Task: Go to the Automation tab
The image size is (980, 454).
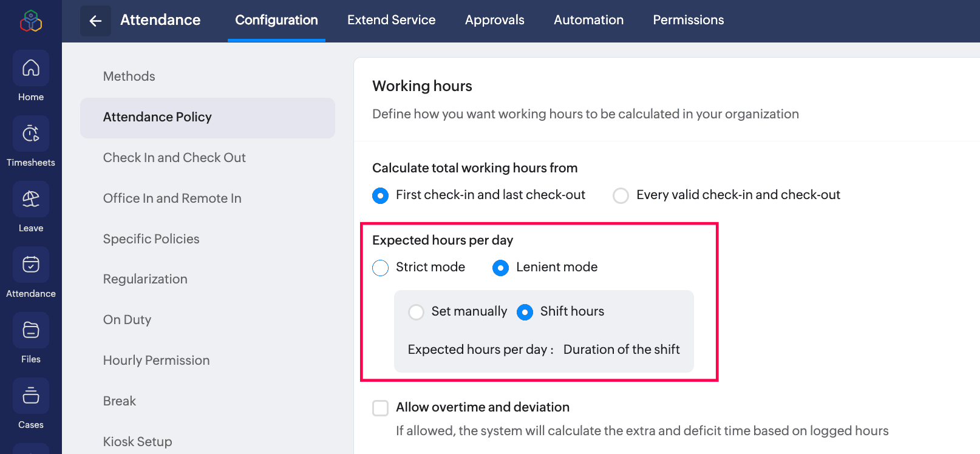Action: [x=588, y=20]
